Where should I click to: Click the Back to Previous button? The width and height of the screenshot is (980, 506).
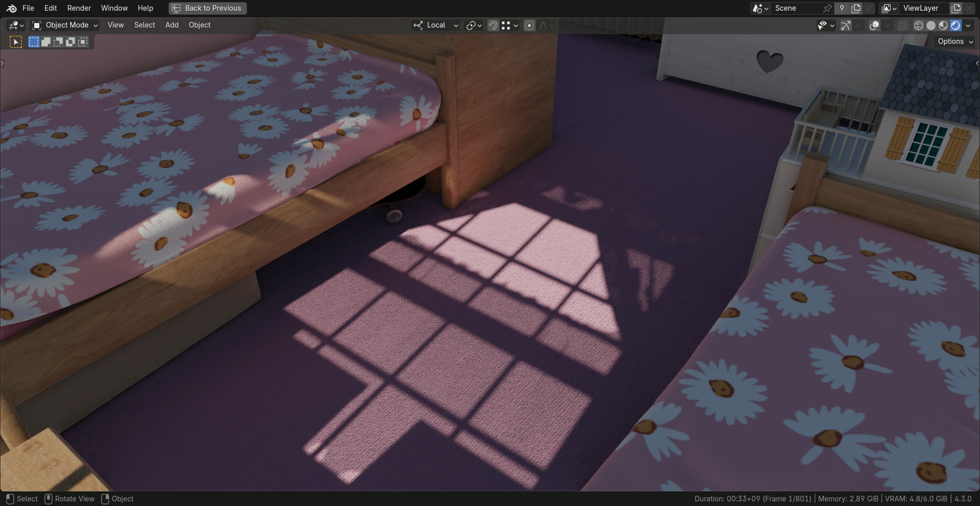[208, 8]
